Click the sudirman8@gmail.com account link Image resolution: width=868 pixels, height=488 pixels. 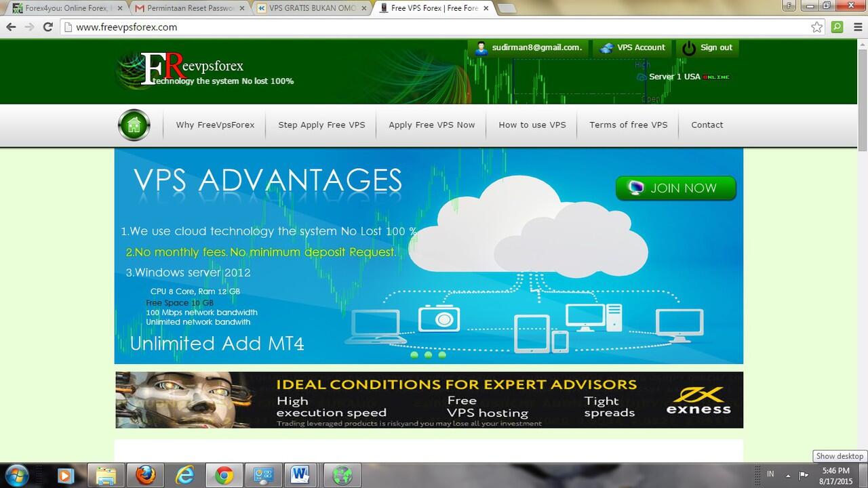tap(537, 47)
